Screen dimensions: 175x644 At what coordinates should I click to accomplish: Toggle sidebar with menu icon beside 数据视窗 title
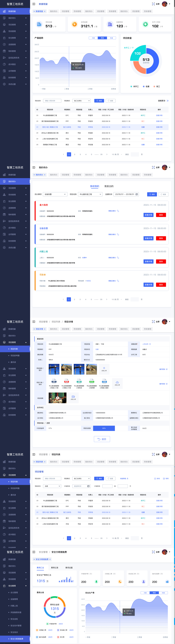[x=34, y=4]
